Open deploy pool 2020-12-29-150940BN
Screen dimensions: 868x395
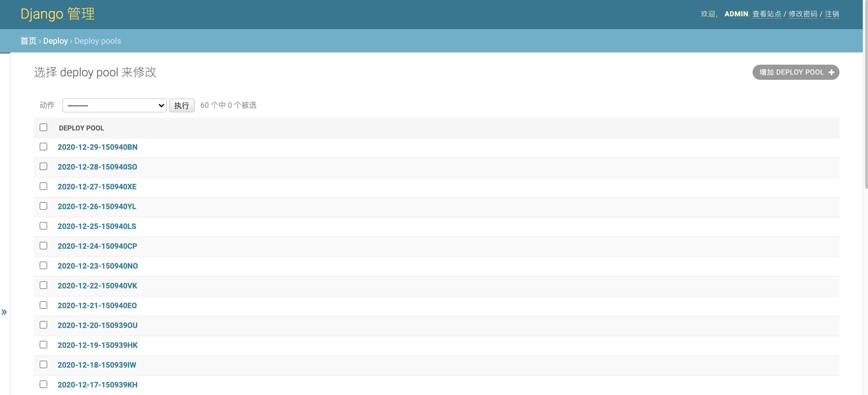97,147
